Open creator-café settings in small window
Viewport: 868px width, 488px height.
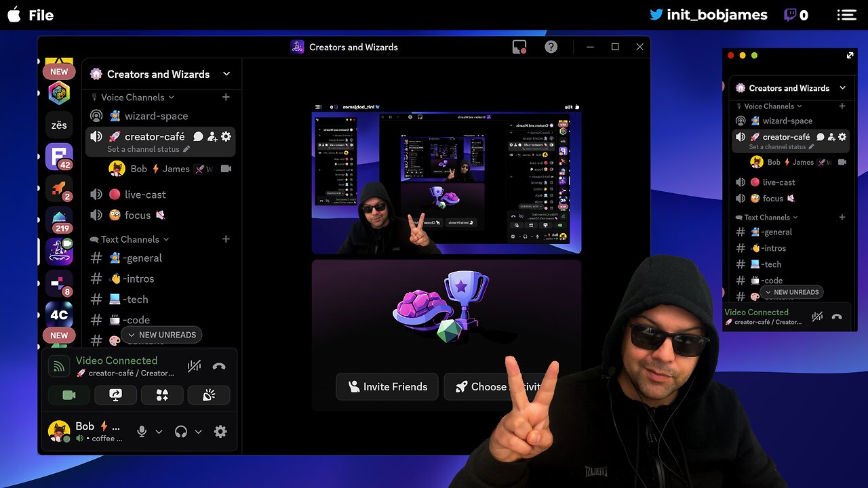[843, 137]
